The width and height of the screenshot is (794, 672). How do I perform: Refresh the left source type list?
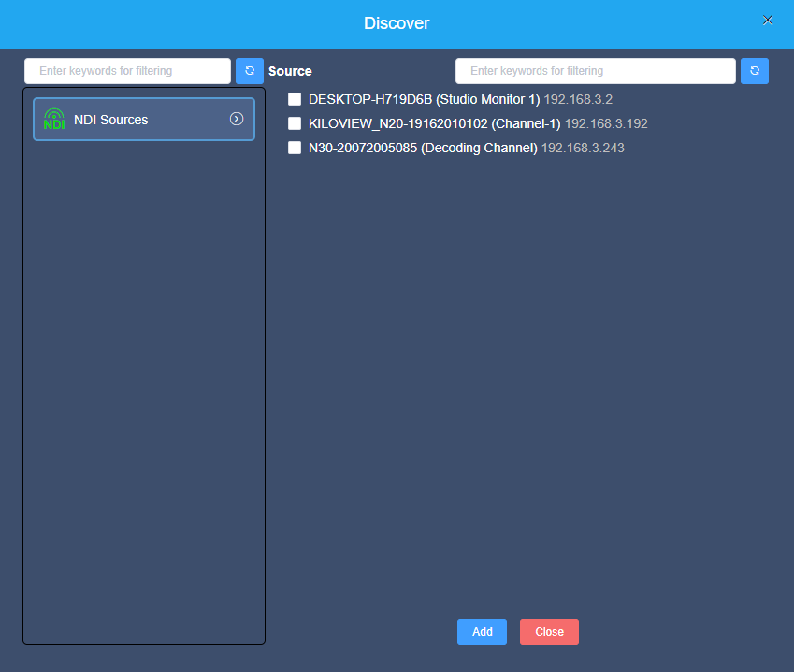point(249,71)
